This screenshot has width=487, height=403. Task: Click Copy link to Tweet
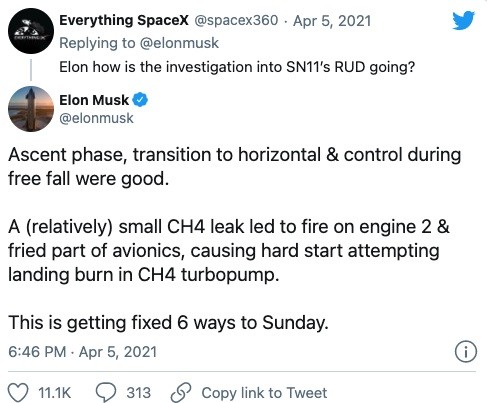point(264,393)
